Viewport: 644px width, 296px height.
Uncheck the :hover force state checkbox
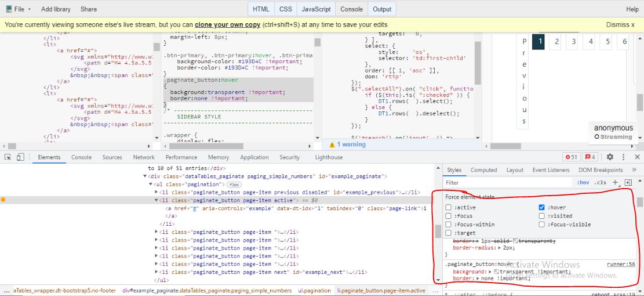[542, 207]
